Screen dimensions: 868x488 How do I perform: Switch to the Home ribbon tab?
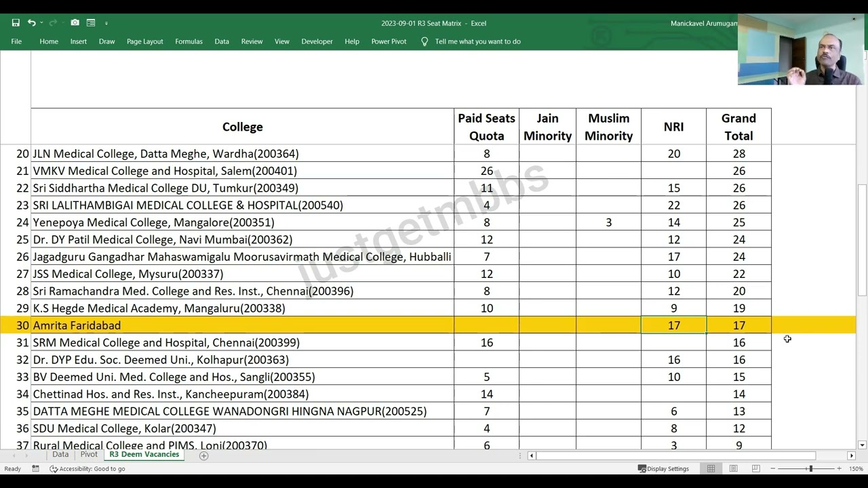(x=49, y=41)
